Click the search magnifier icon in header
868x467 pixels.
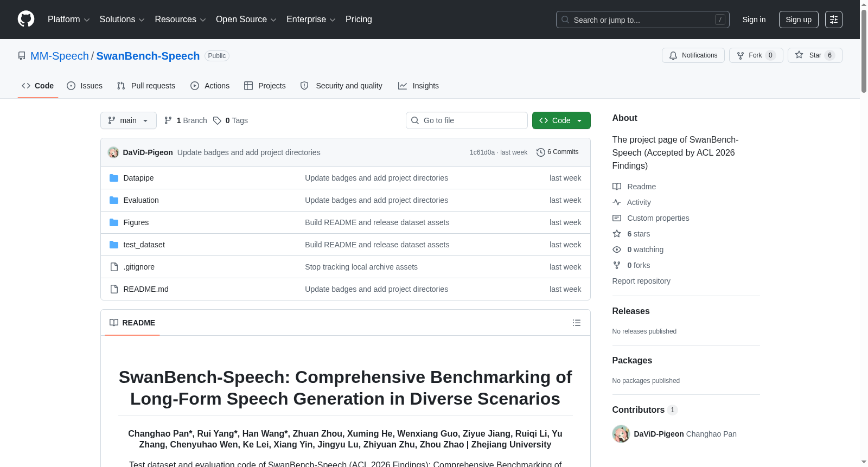point(565,20)
